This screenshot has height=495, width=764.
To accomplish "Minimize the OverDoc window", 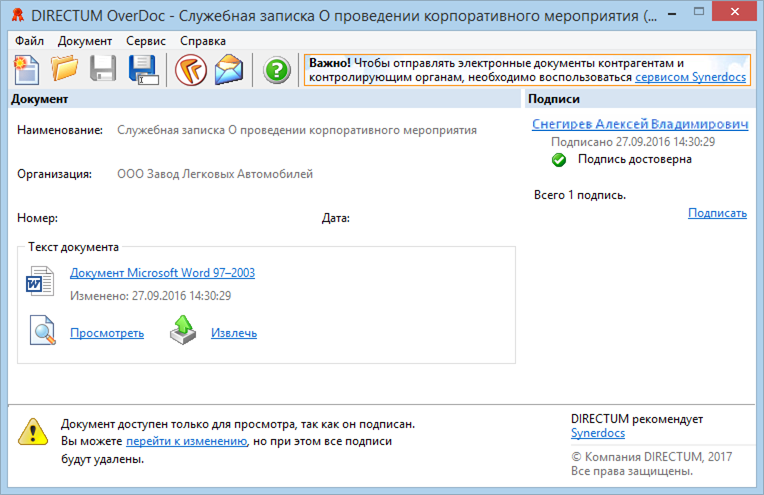I will pyautogui.click(x=672, y=13).
